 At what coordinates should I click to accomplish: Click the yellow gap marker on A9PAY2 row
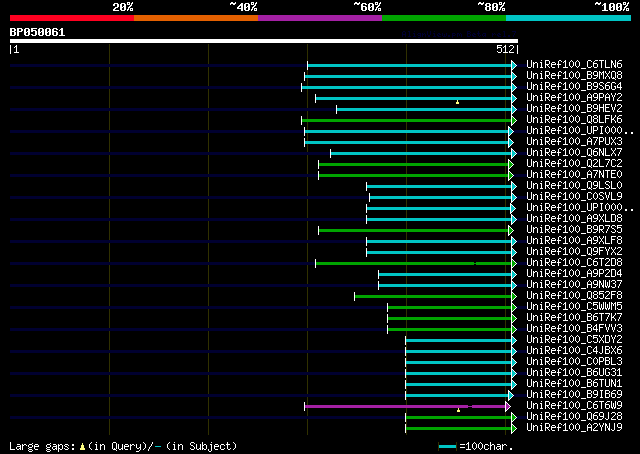click(458, 102)
